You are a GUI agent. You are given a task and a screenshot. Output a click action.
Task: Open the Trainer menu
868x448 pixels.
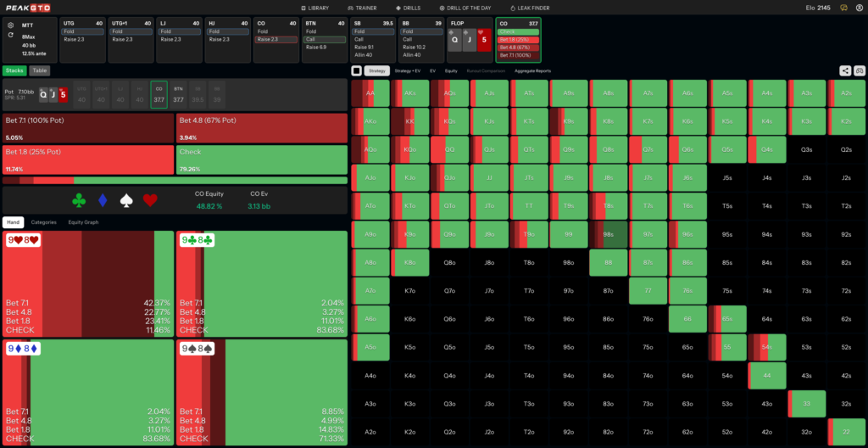(x=362, y=8)
